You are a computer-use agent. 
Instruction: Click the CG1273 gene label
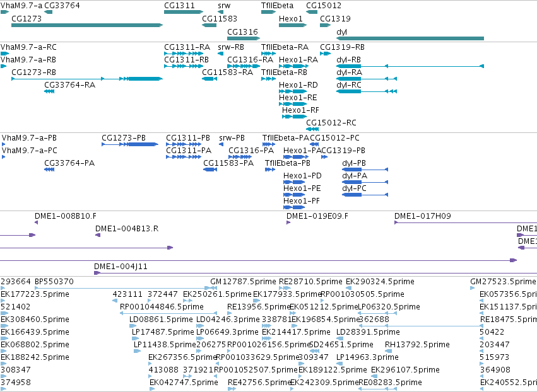click(27, 19)
